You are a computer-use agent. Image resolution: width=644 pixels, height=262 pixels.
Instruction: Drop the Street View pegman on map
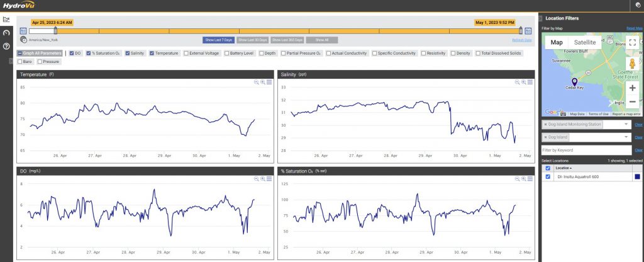click(632, 65)
